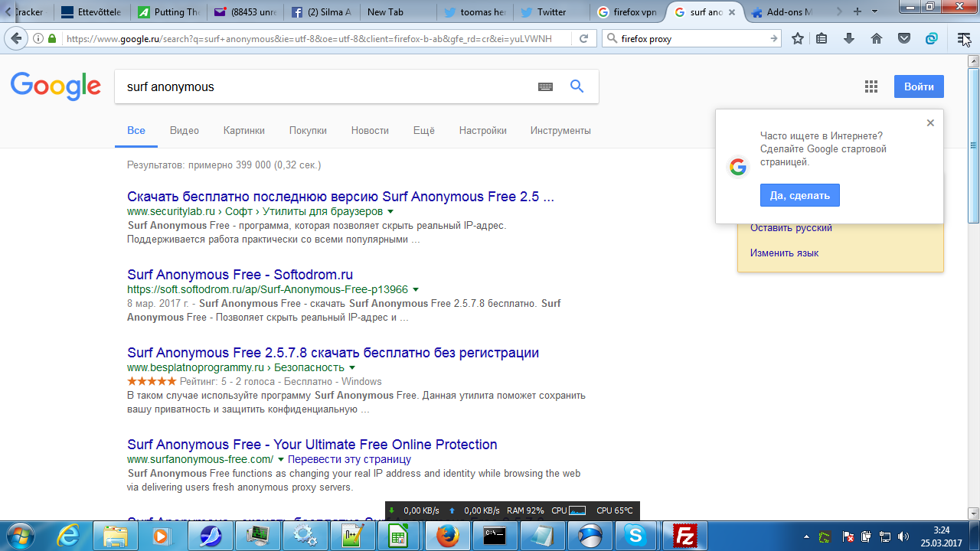This screenshot has height=551, width=980.
Task: Select the Новости search category
Action: point(370,130)
